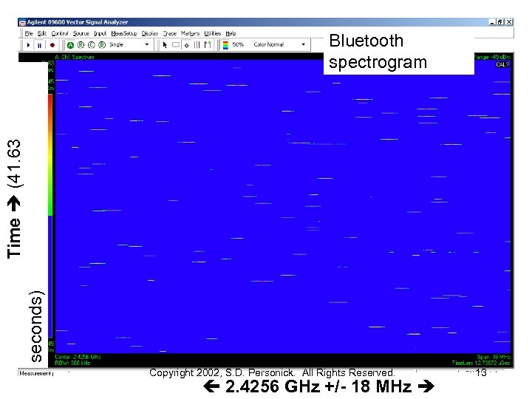Restore the Vector Signal Analyzer window
The image size is (532, 399).
(x=500, y=22)
